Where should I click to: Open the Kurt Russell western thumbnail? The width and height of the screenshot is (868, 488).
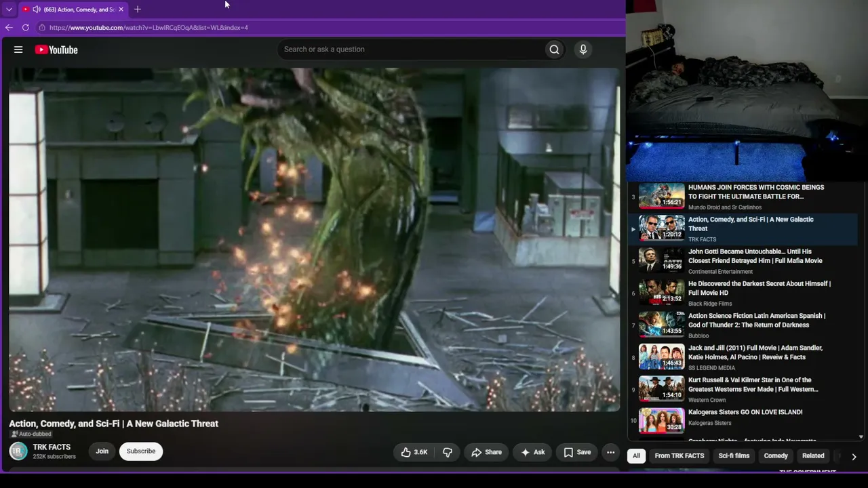tap(662, 389)
